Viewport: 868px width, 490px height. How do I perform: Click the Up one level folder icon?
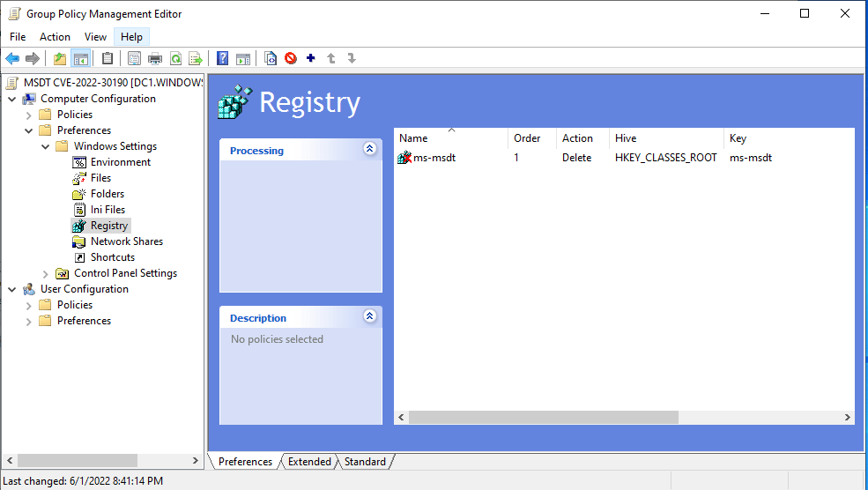tap(60, 59)
